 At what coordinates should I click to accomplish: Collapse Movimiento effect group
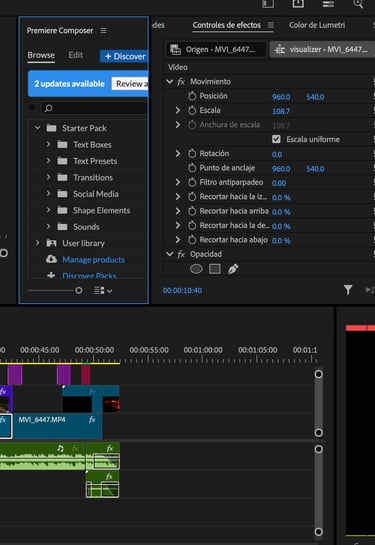(x=170, y=82)
